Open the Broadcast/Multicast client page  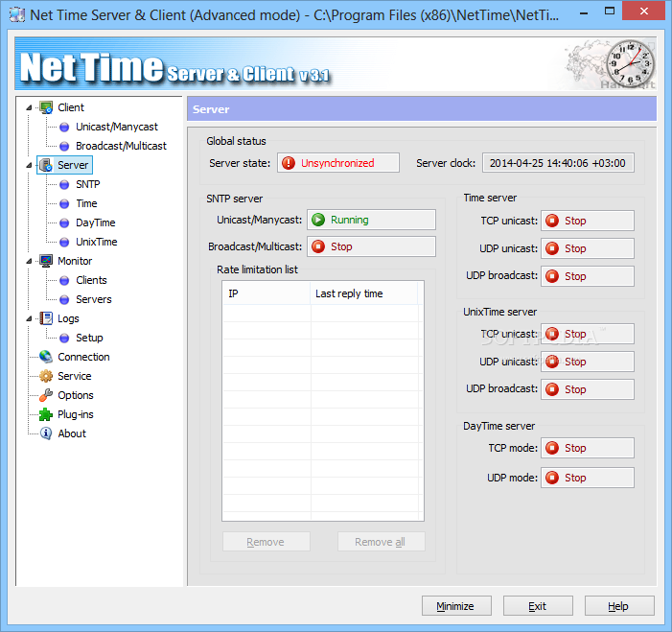(x=122, y=146)
